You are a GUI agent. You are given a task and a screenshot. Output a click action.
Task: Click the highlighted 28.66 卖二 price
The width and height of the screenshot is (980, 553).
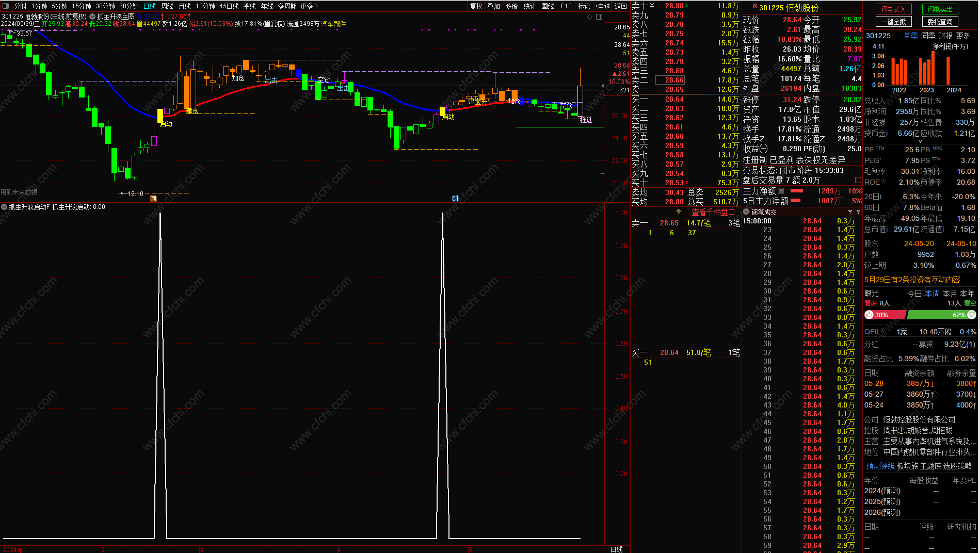(670, 80)
